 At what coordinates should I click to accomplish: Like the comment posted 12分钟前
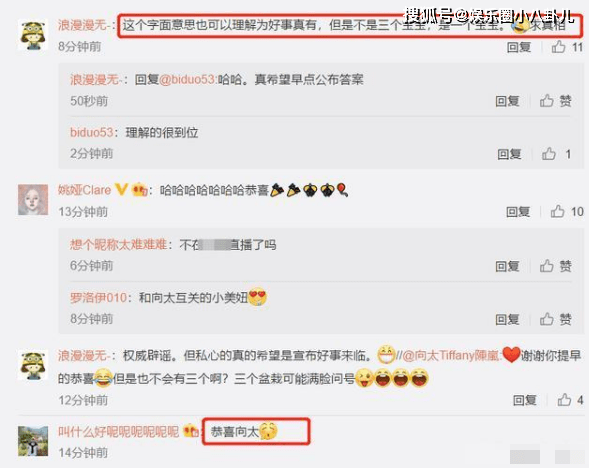point(564,400)
